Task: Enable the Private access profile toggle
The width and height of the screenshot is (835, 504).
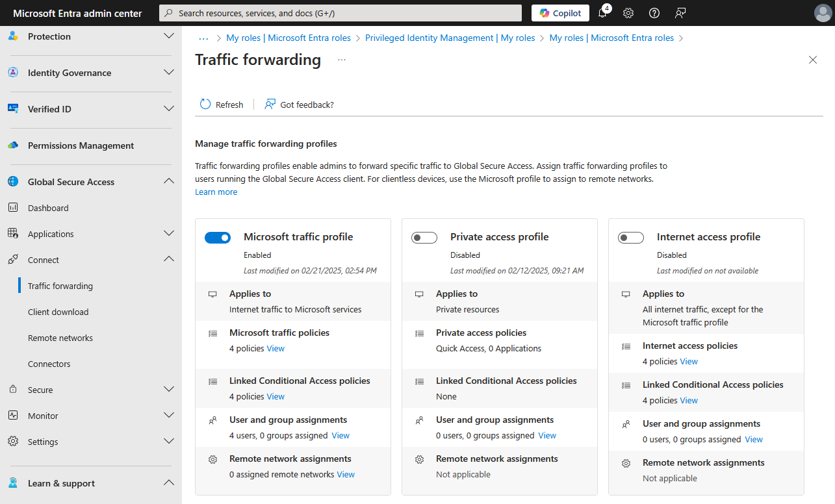Action: point(424,238)
